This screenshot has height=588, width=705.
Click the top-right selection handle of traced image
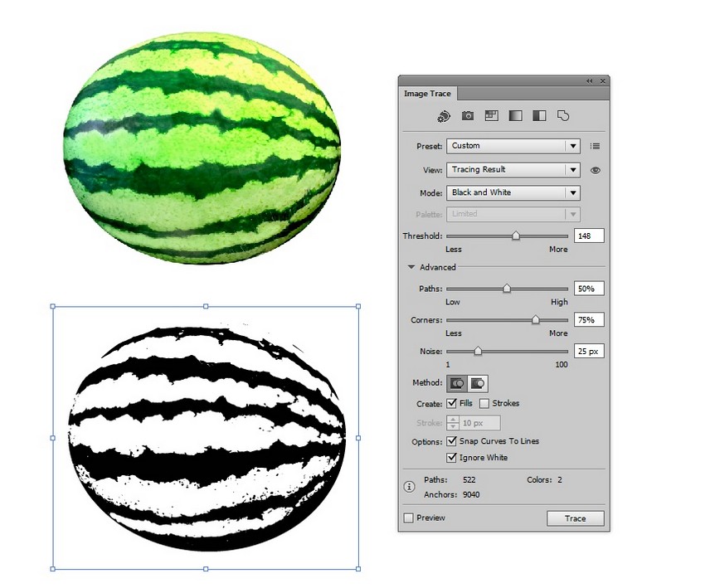358,307
